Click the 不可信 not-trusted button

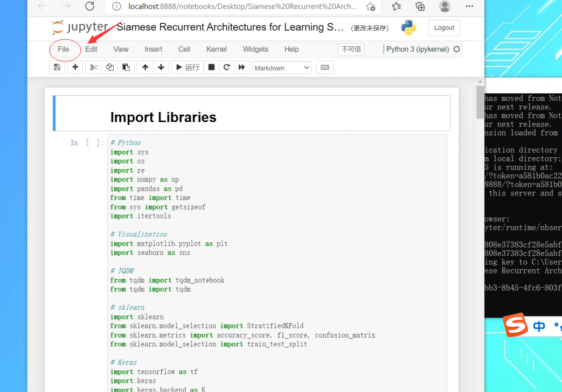coord(351,50)
